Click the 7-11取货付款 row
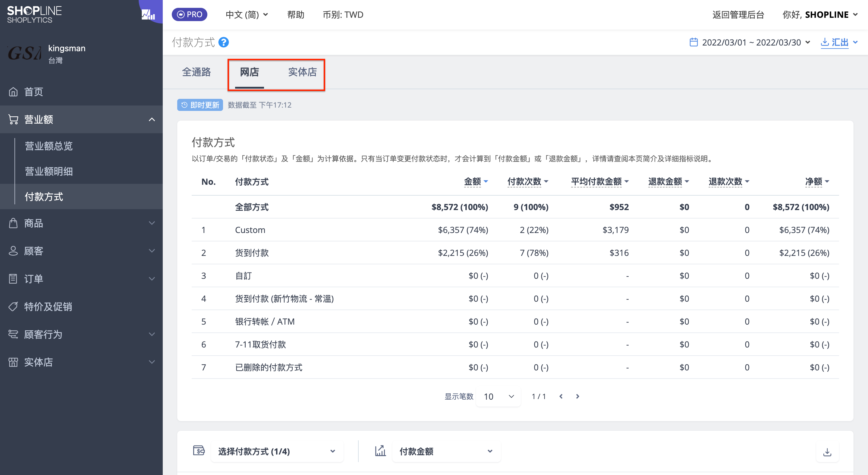The width and height of the screenshot is (868, 475). 515,344
